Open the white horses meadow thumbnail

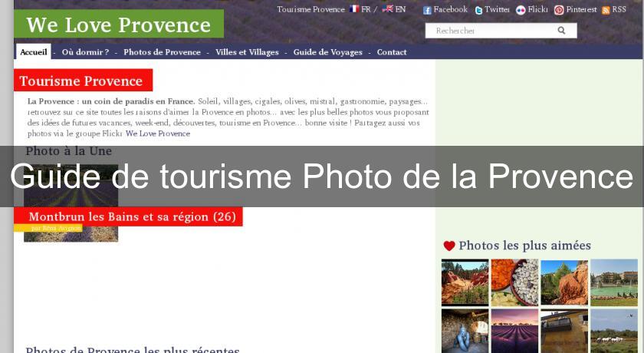(x=614, y=331)
